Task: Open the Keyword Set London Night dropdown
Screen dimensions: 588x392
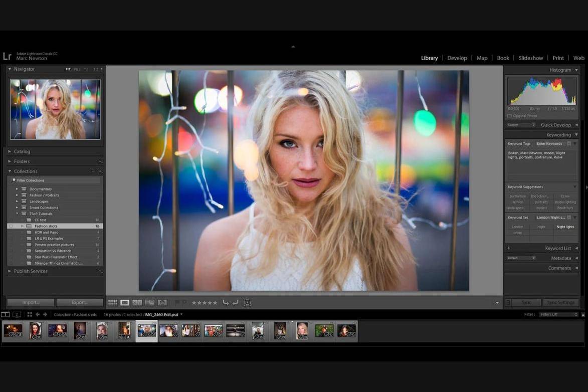Action: pos(553,218)
